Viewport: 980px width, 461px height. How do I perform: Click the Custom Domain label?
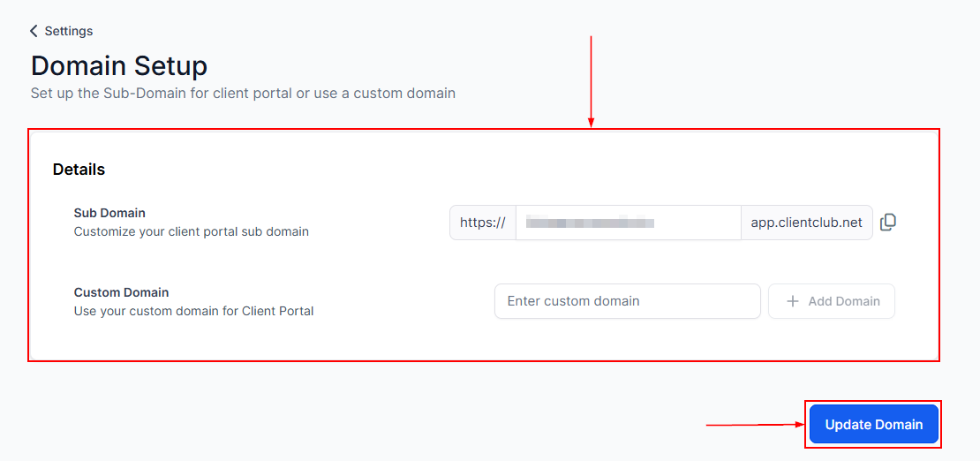(121, 292)
